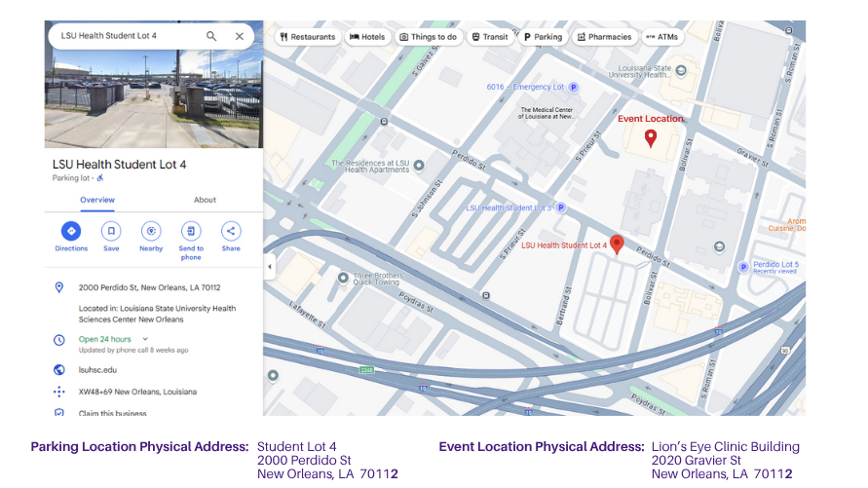This screenshot has width=868, height=488.
Task: Select the red Event Location pin
Action: (x=651, y=137)
